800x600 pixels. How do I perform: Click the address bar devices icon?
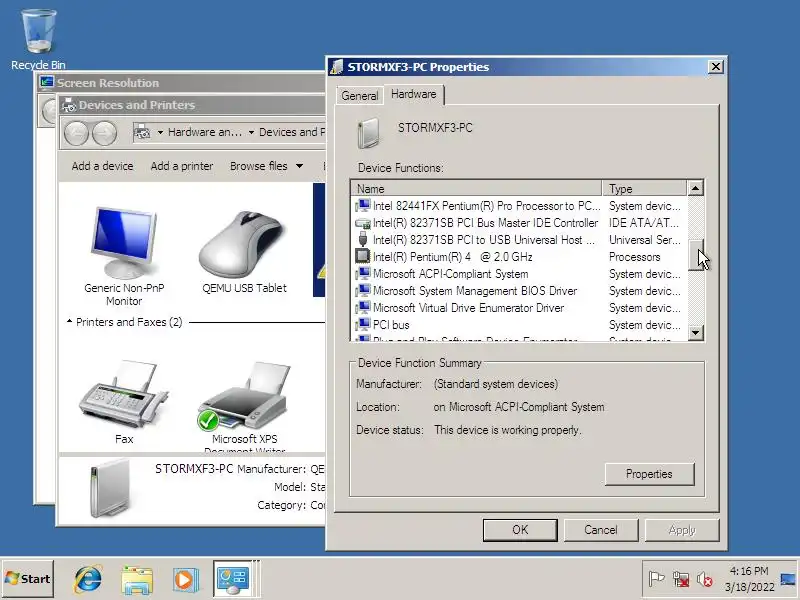[x=142, y=132]
